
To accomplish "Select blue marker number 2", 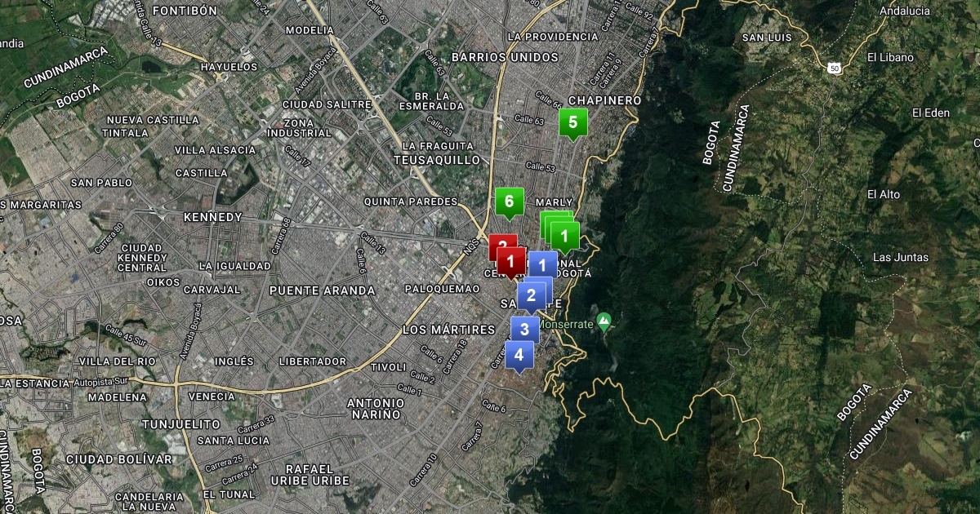I will (x=531, y=296).
